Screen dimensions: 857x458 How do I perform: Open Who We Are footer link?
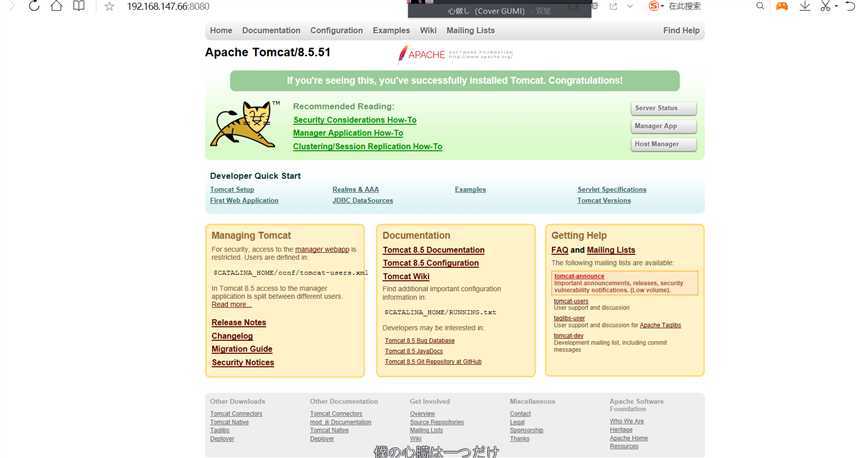click(x=626, y=421)
